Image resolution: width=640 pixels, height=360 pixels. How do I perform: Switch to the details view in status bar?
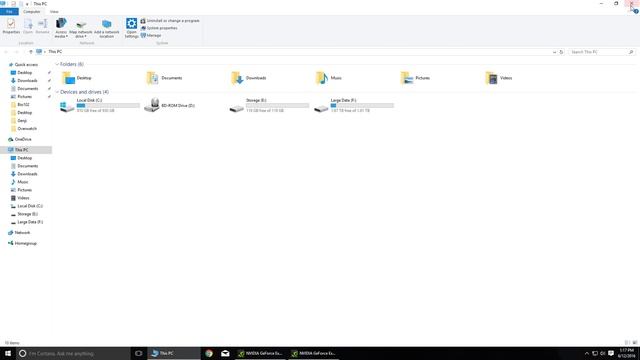click(627, 342)
